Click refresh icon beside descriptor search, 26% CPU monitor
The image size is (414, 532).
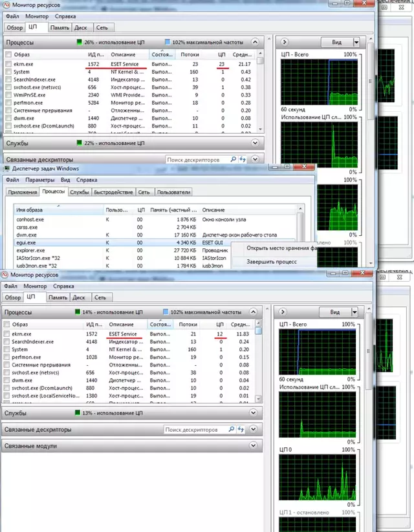pyautogui.click(x=242, y=159)
